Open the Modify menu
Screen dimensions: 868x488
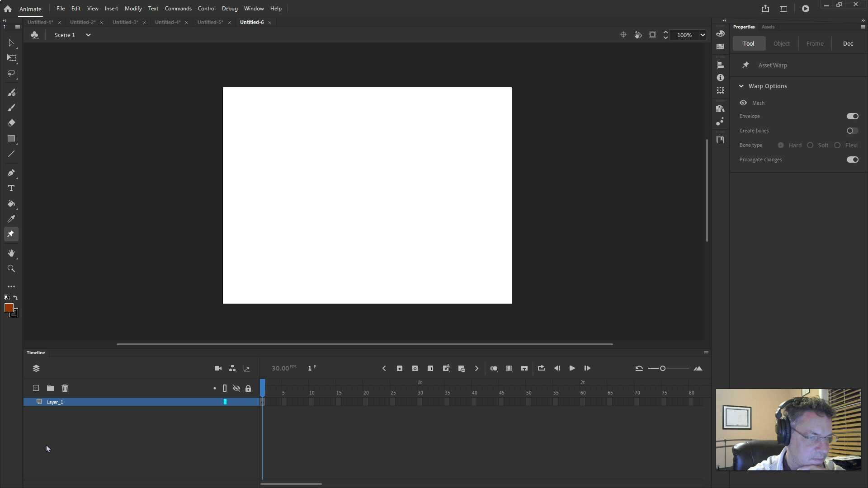pos(133,8)
